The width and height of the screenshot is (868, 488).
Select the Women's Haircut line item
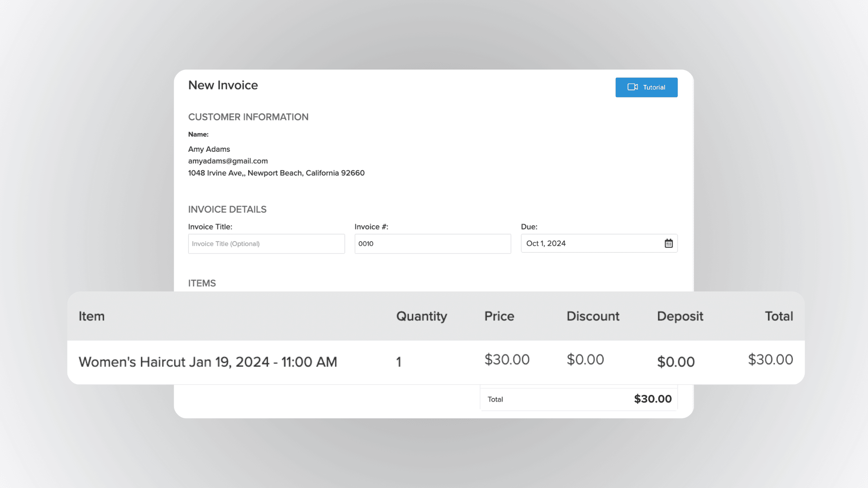pyautogui.click(x=208, y=361)
